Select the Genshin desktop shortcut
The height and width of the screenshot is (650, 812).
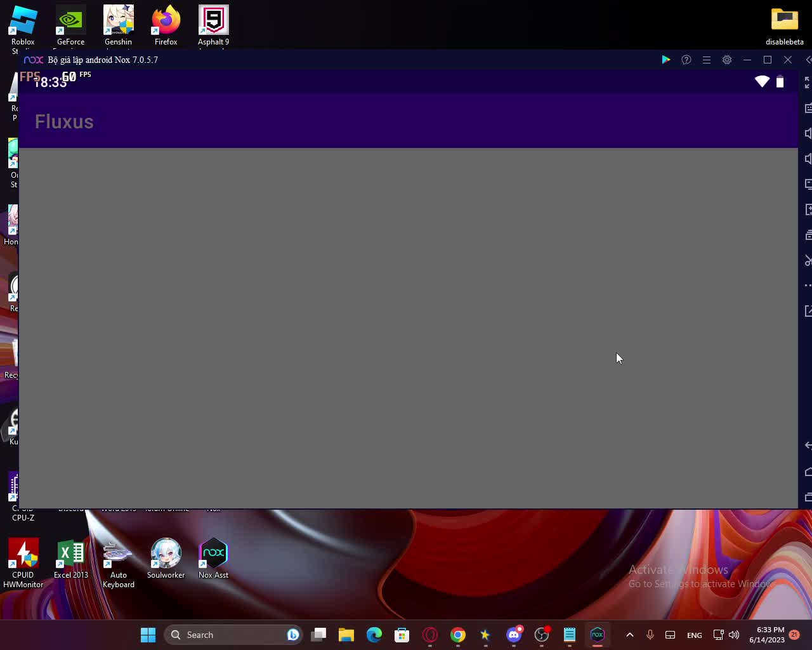119,27
